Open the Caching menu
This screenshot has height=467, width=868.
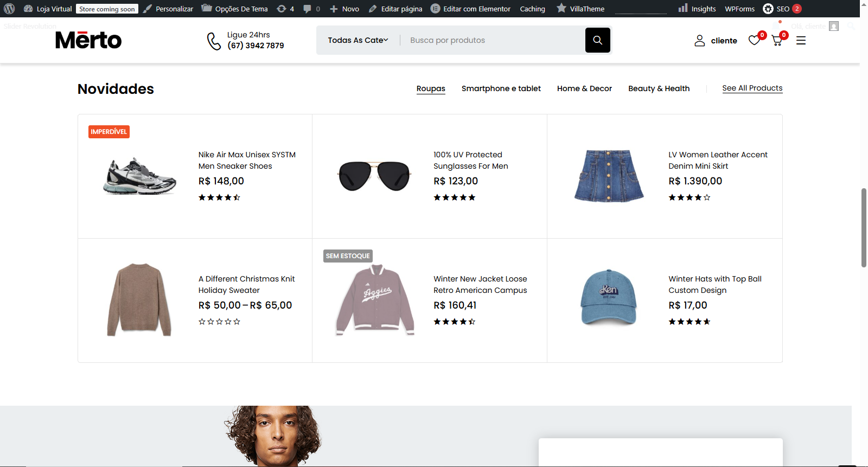(x=532, y=9)
